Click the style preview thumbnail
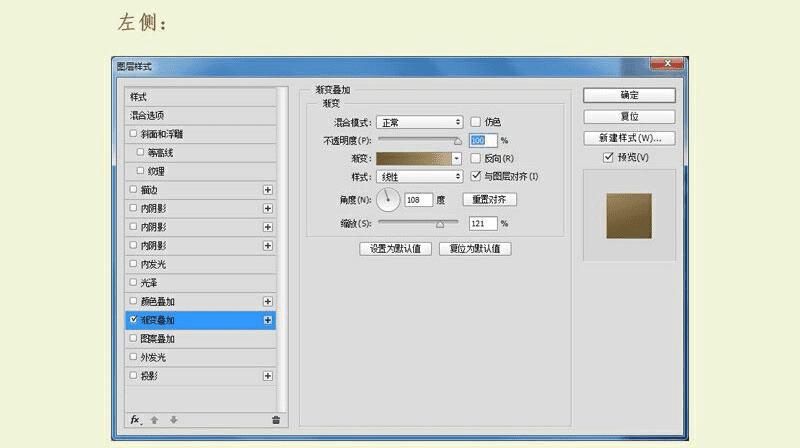Screen dimensions: 800x448 point(629,216)
